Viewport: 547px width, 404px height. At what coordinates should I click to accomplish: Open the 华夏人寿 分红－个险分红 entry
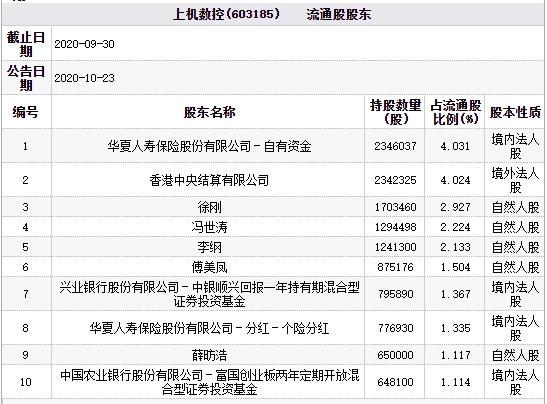click(209, 328)
